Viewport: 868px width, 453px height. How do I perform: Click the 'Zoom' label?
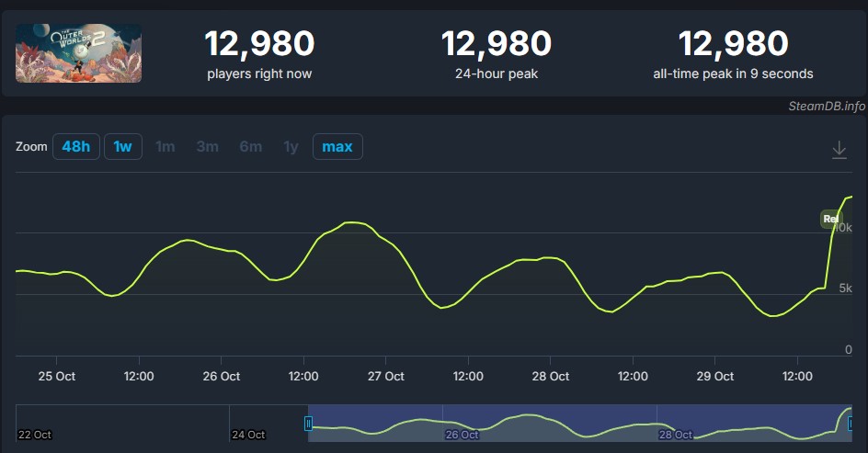pos(31,147)
